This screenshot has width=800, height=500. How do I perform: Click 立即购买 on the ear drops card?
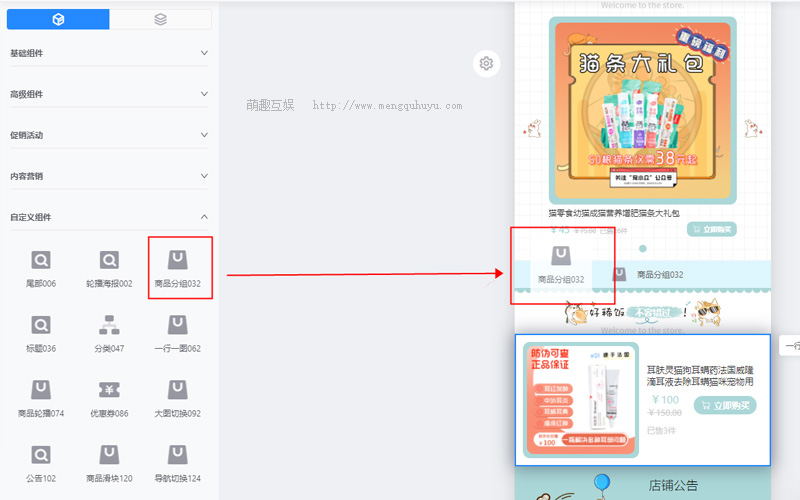[x=725, y=406]
